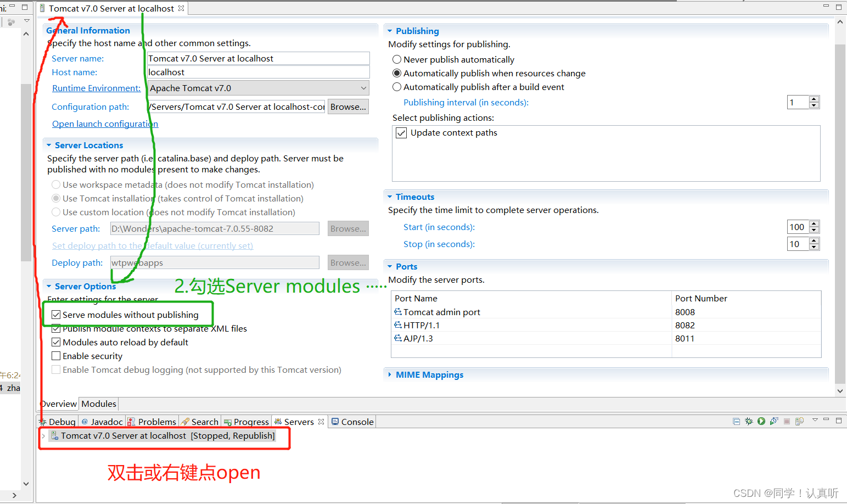Select Use custom location radio option

pos(56,212)
